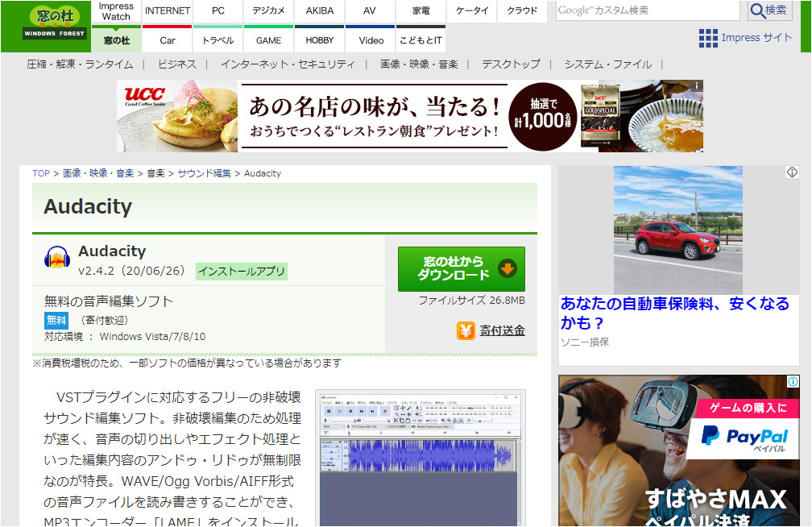Click TOP in the breadcrumb trail
This screenshot has width=812, height=527.
point(40,173)
